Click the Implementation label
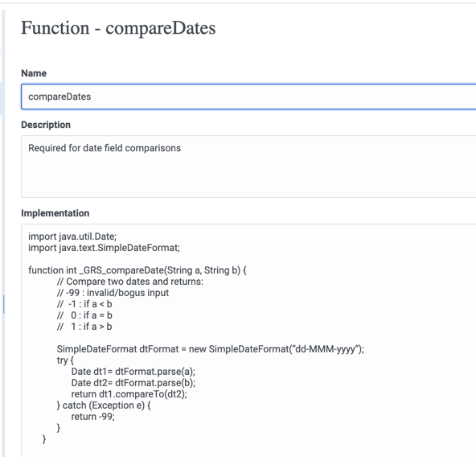476x457 pixels. (x=55, y=213)
